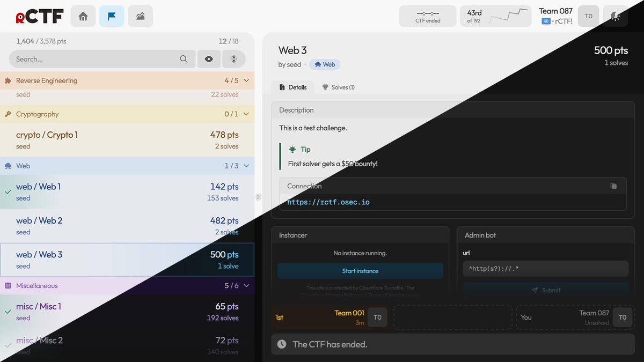
Task: Collapse the Miscellaneous category
Action: click(x=247, y=286)
